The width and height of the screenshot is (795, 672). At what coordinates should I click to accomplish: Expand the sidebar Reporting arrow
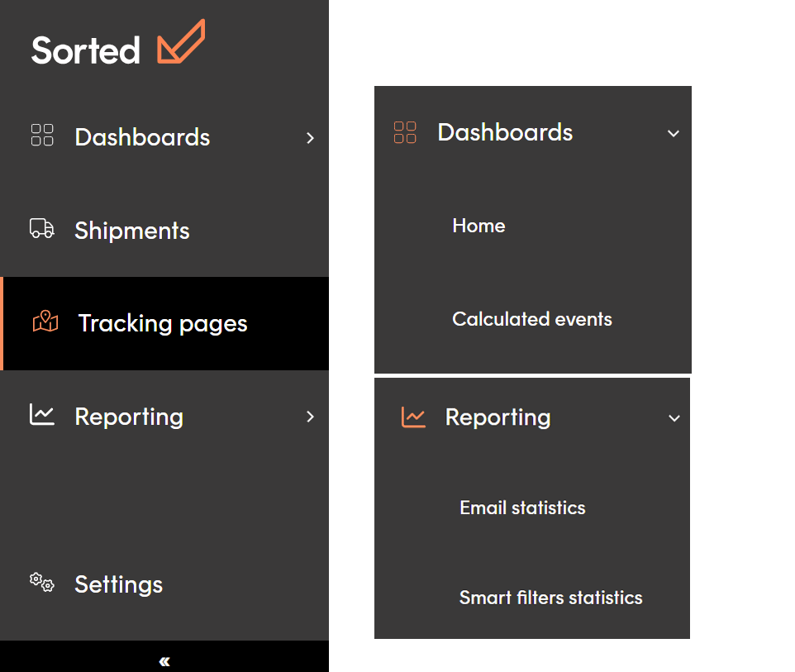coord(310,417)
